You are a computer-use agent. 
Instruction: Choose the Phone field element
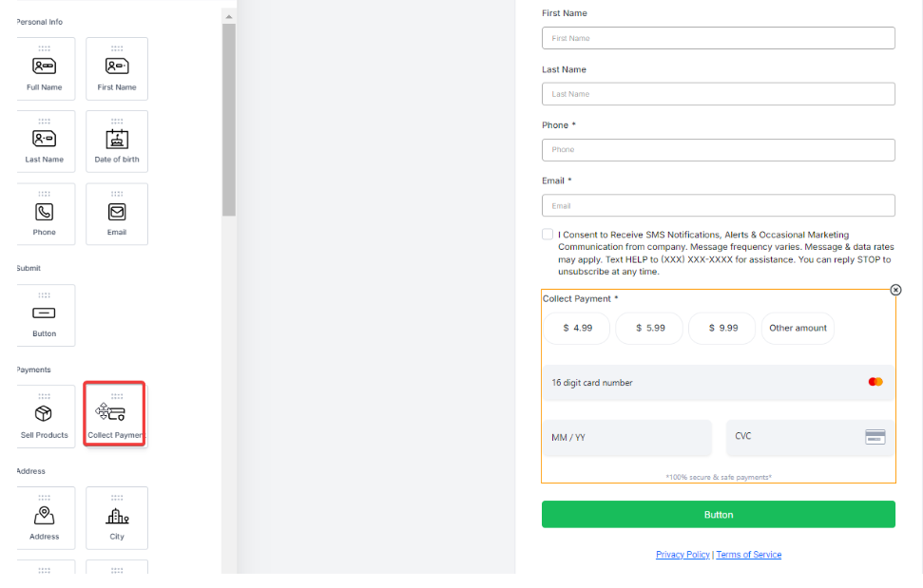(45, 214)
